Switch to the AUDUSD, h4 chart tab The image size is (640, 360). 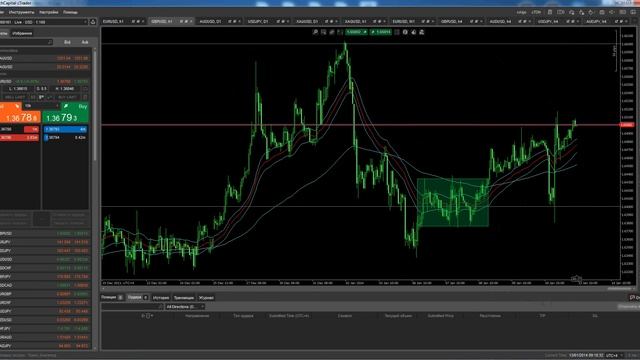point(500,21)
